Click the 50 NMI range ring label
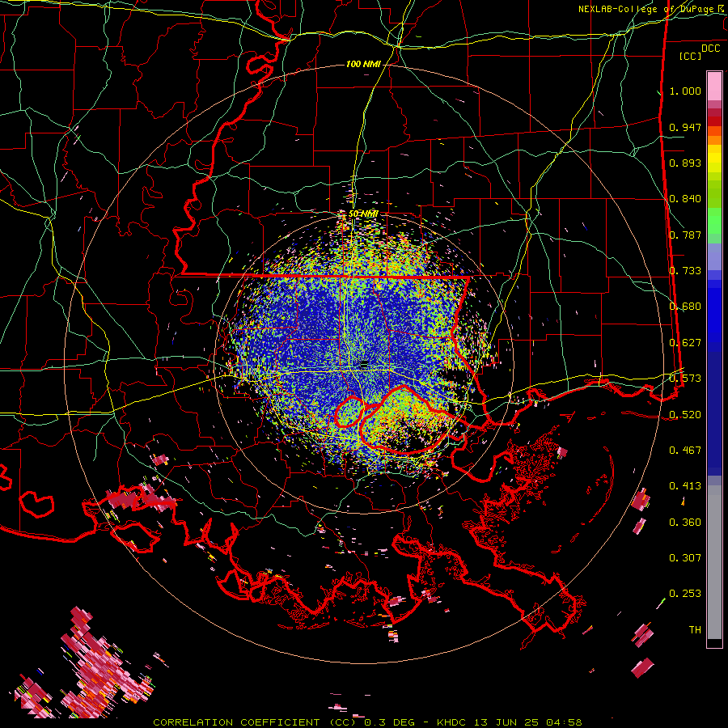This screenshot has width=728, height=728. (x=363, y=214)
